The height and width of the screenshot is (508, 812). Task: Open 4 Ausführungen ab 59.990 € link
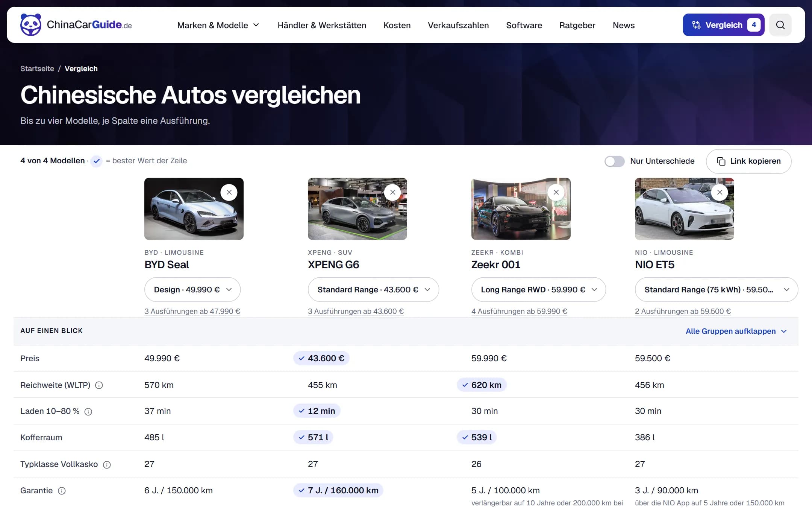[519, 311]
